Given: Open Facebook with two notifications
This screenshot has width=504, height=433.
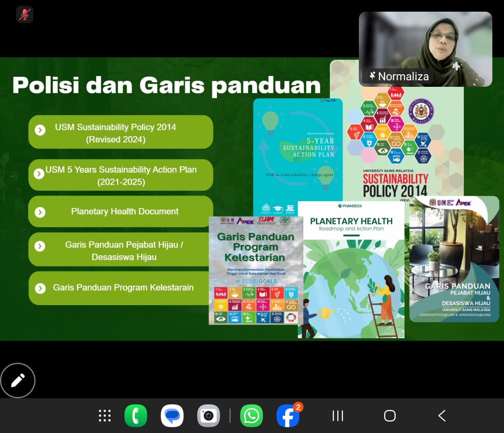Looking at the screenshot, I should click(x=288, y=416).
